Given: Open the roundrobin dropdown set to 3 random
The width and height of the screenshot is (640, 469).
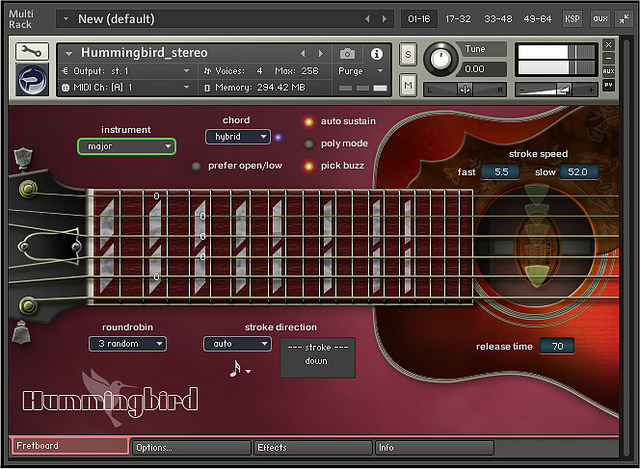Looking at the screenshot, I should click(x=127, y=344).
